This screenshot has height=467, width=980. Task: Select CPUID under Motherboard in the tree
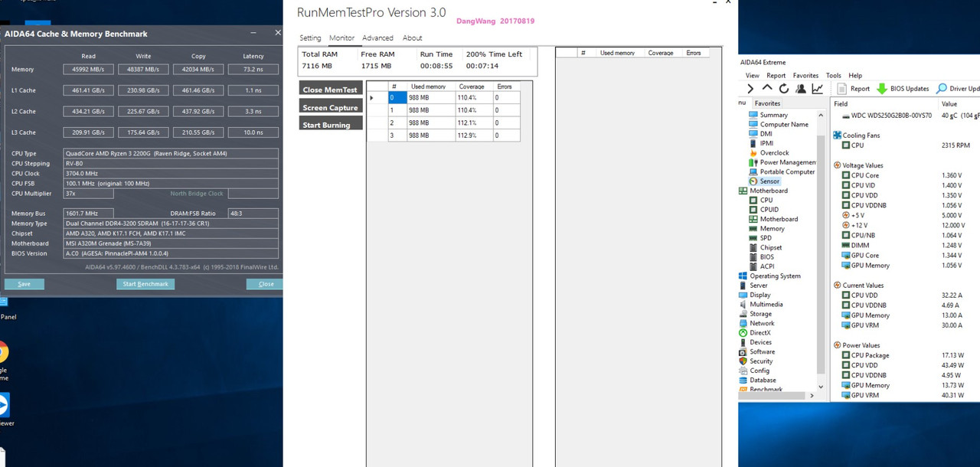[x=763, y=209]
